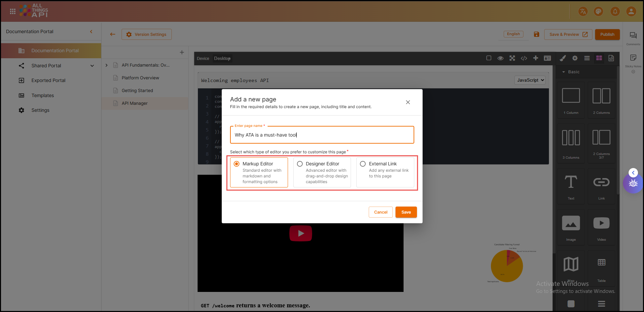Viewport: 644px width, 312px height.
Task: Open the Comments panel icon
Action: [633, 35]
